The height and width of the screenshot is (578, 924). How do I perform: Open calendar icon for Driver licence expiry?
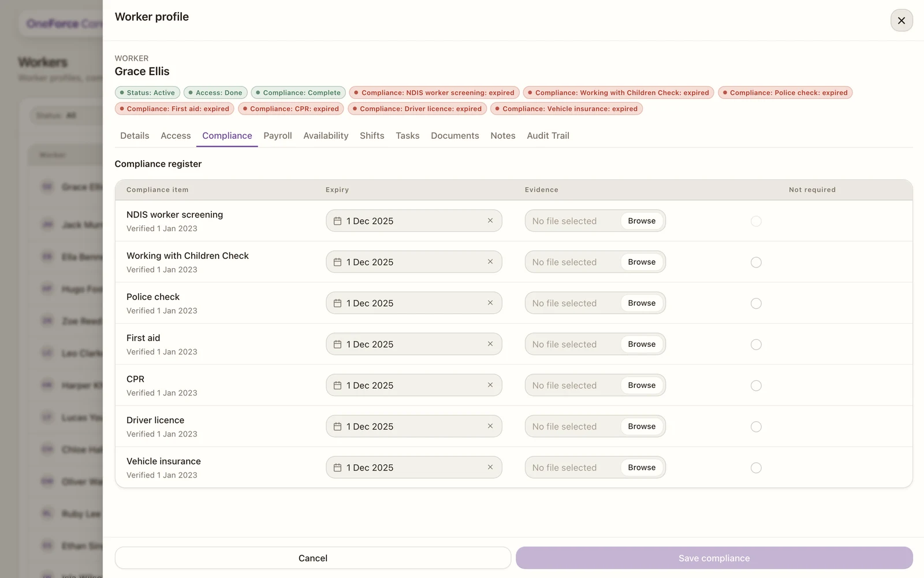337,426
